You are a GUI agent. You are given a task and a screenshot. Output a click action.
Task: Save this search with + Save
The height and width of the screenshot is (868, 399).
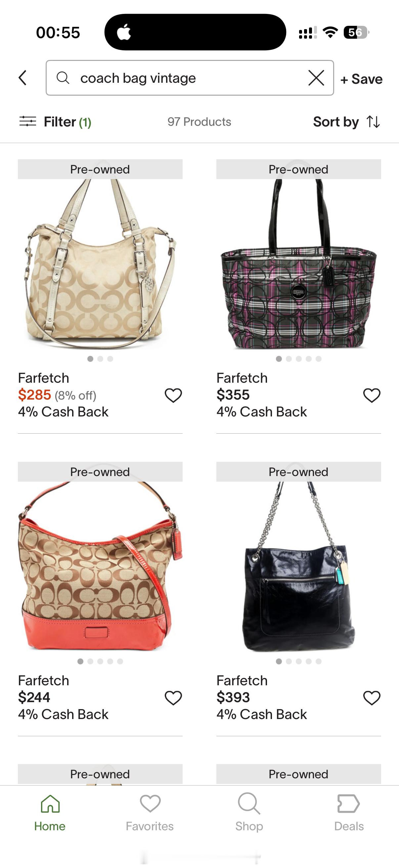point(361,79)
